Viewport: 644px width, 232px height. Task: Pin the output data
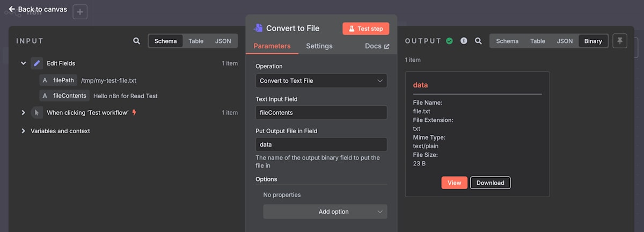point(620,41)
